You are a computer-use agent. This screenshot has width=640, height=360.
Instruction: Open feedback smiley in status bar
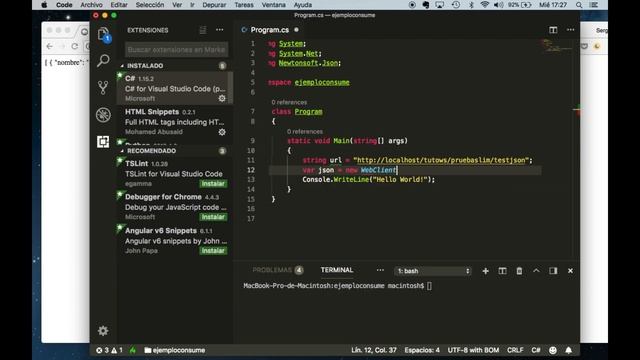coord(553,350)
